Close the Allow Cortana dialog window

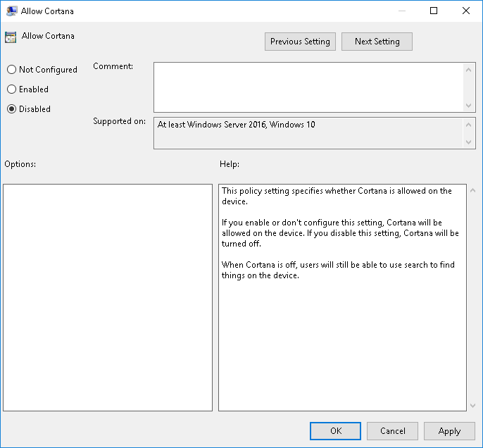tap(466, 11)
